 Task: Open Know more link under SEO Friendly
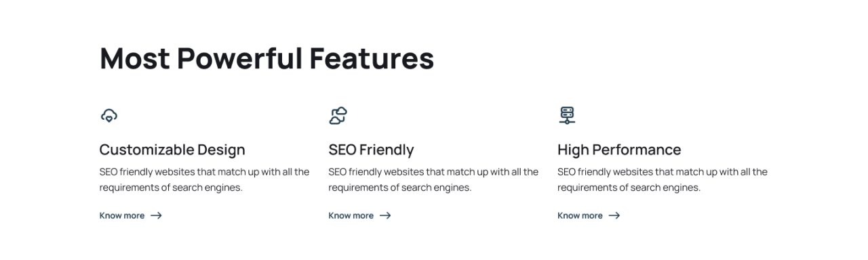(360, 215)
